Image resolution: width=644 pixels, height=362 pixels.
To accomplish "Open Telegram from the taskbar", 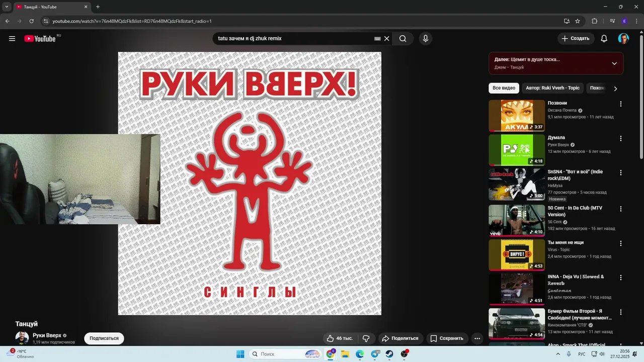I will [x=375, y=354].
